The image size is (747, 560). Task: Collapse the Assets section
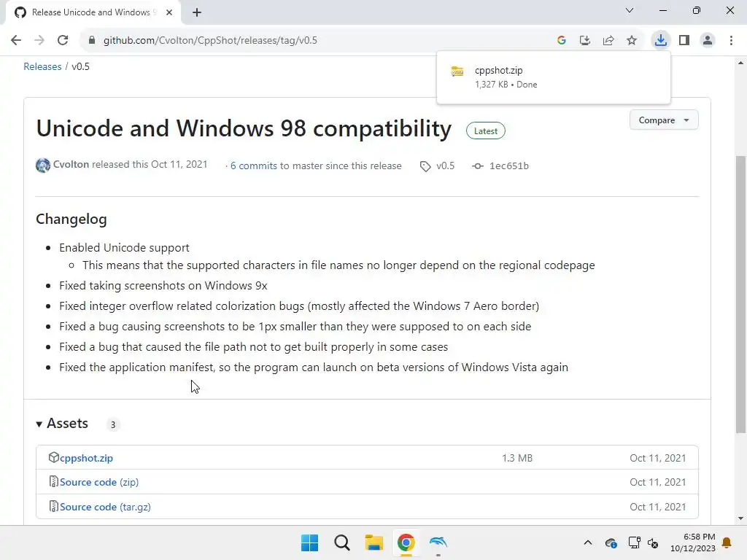tap(63, 424)
